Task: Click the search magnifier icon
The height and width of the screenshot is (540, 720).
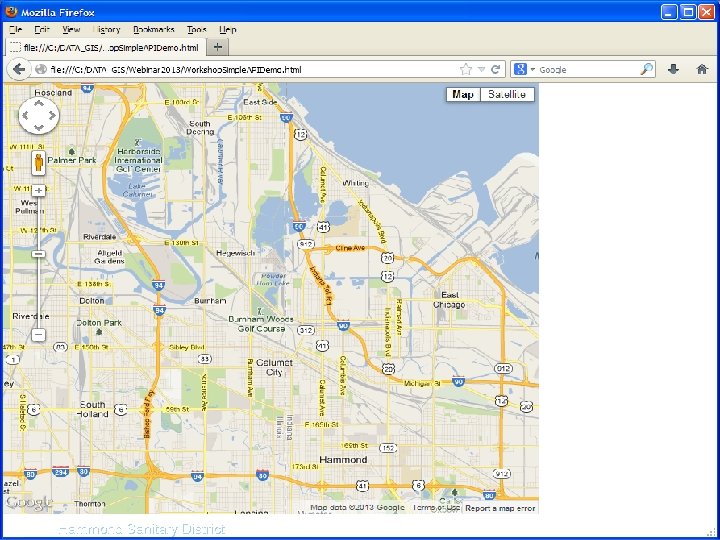Action: 646,69
